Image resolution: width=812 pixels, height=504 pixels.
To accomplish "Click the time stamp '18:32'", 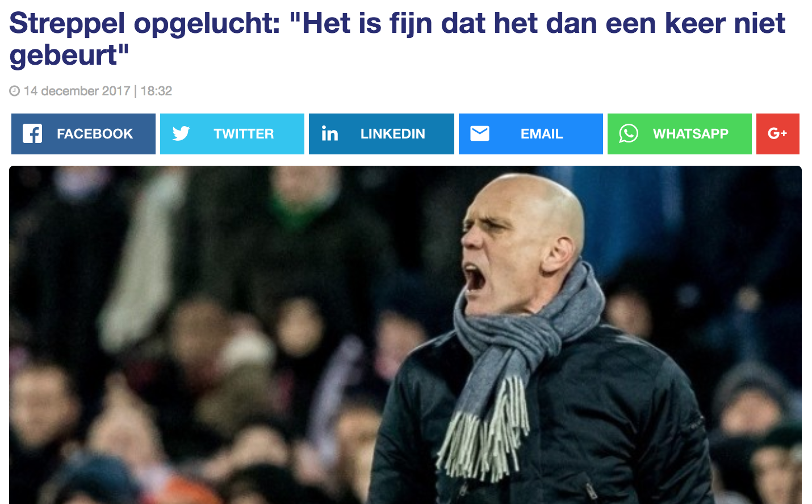I will pos(156,91).
